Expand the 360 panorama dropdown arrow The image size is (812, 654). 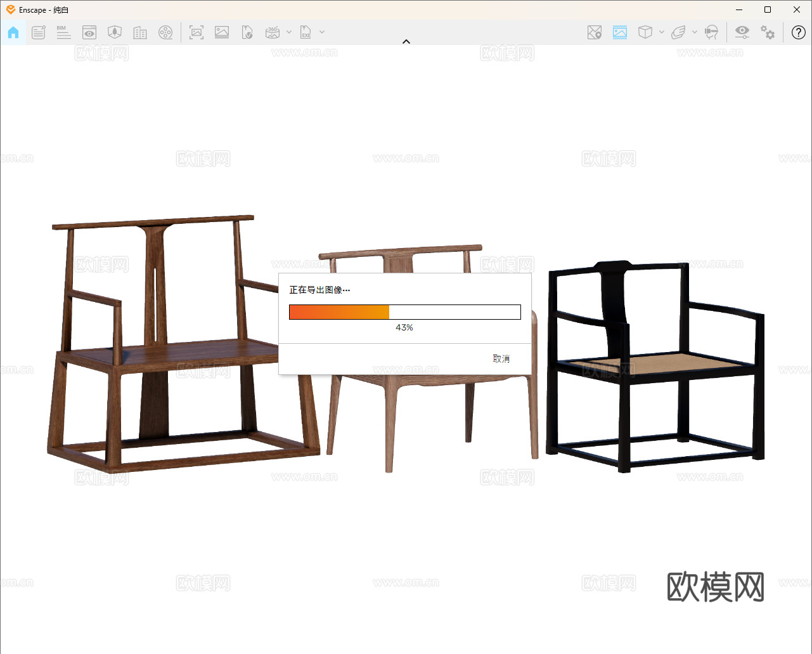tap(289, 32)
